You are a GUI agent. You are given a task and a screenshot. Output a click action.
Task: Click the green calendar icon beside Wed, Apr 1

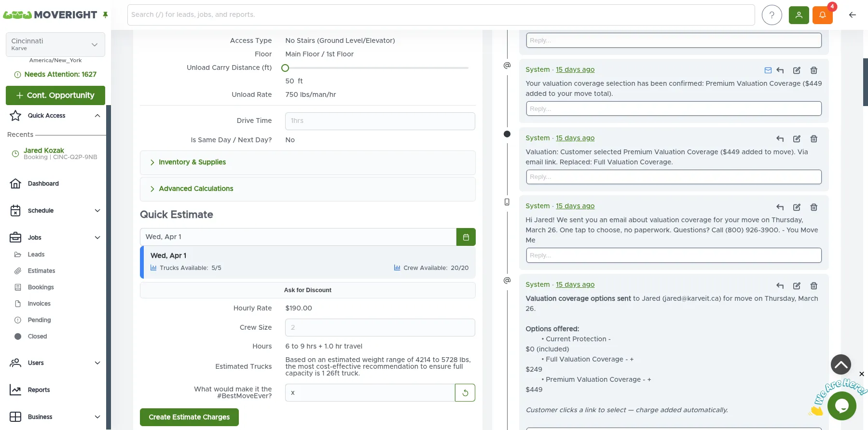[466, 237]
